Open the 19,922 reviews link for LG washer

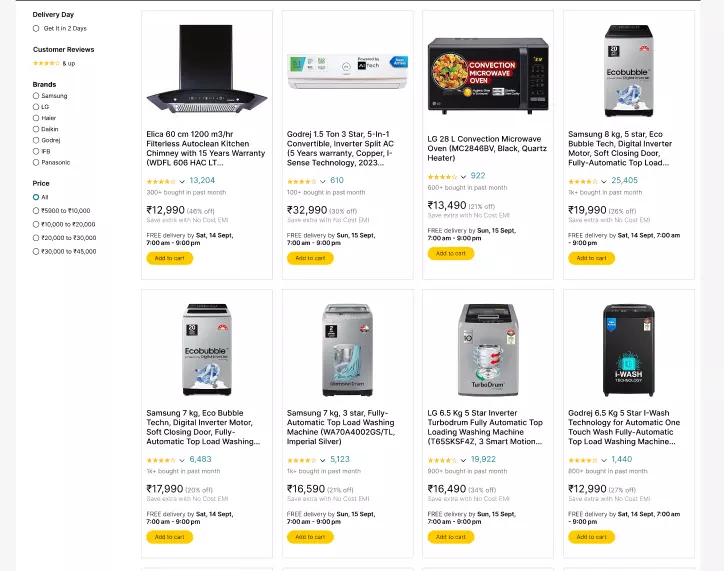tap(483, 460)
